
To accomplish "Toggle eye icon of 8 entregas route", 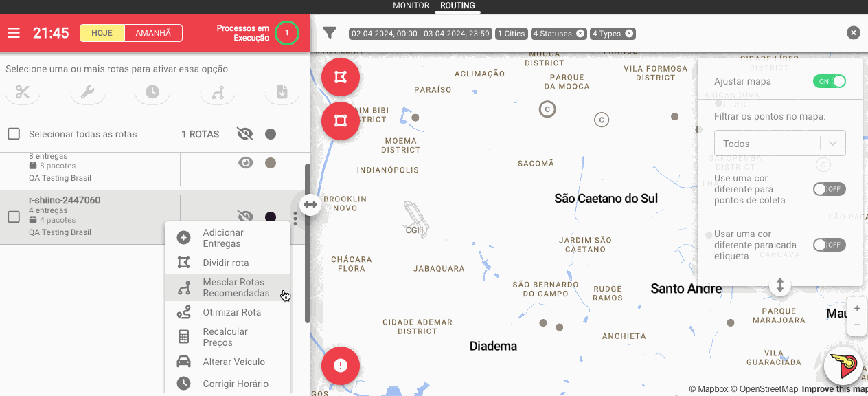I will pyautogui.click(x=245, y=163).
